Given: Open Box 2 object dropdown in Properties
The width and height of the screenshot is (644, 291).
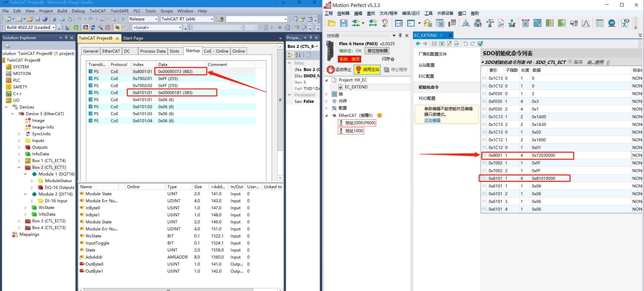Looking at the screenshot, I should tap(317, 47).
